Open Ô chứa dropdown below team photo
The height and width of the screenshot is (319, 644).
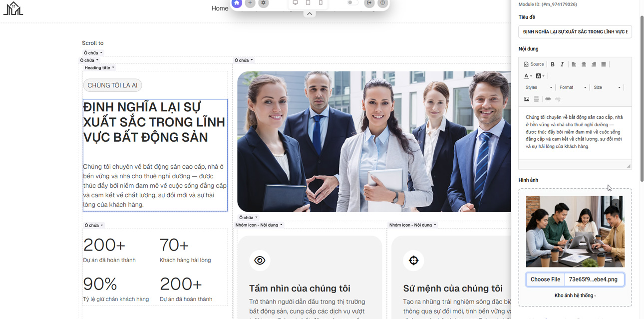tap(249, 218)
